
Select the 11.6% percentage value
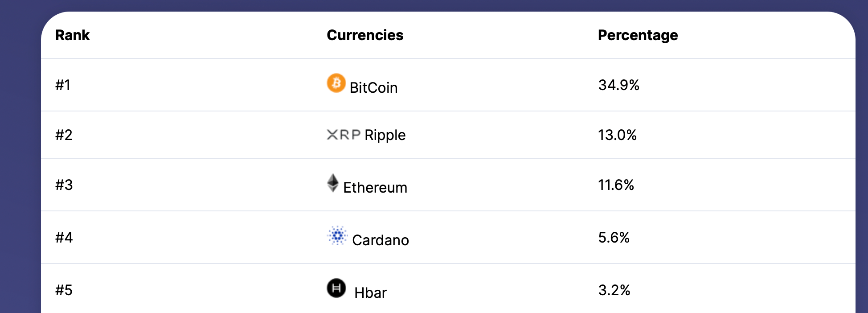click(616, 185)
